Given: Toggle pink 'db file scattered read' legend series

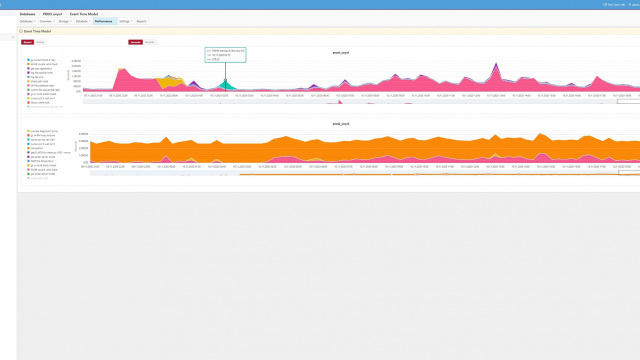Looking at the screenshot, I should tap(40, 85).
